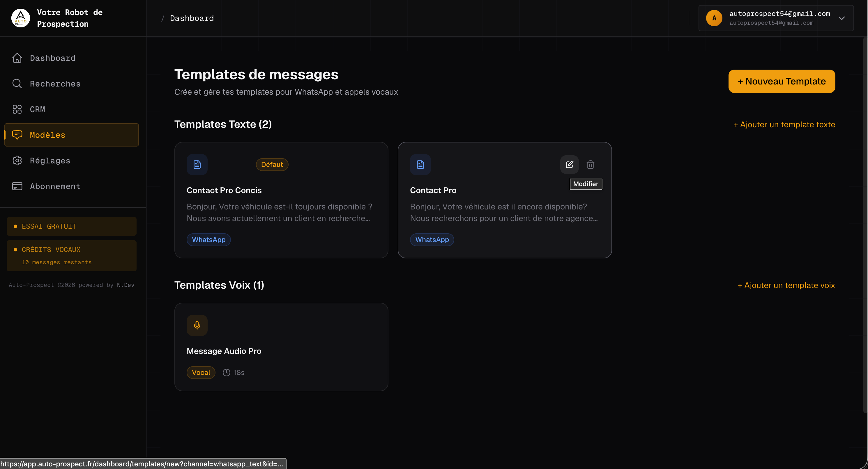
Task: Click the clock icon next to 18s
Action: click(x=227, y=373)
